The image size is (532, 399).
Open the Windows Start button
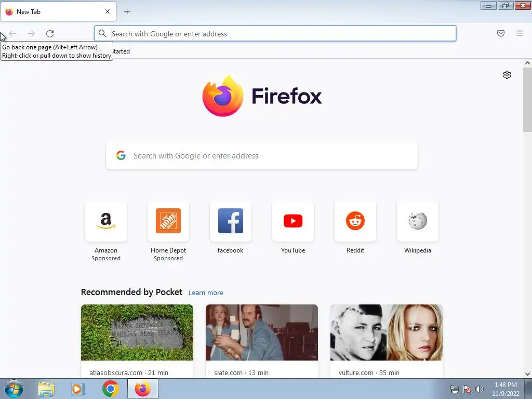click(14, 389)
